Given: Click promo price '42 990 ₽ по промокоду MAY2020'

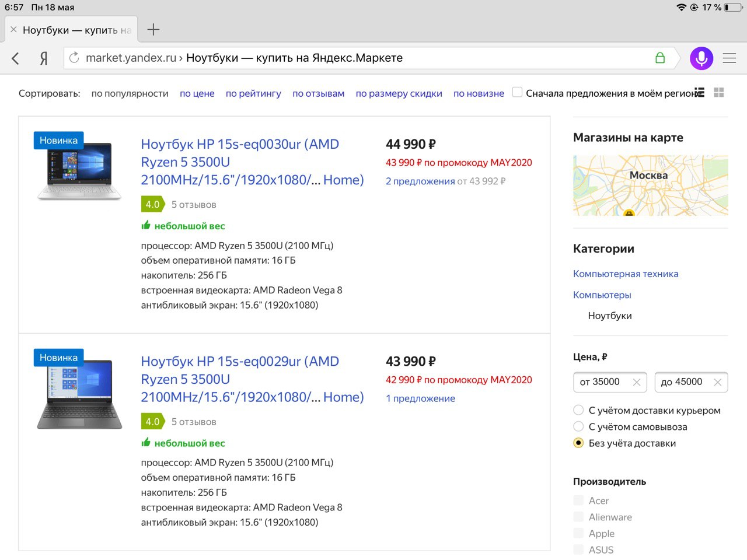Looking at the screenshot, I should pyautogui.click(x=459, y=380).
